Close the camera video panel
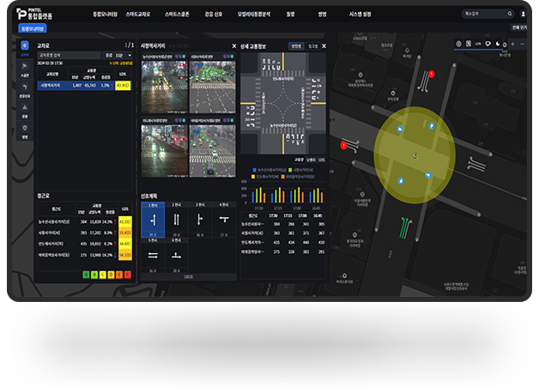The height and width of the screenshot is (392, 539). (233, 46)
